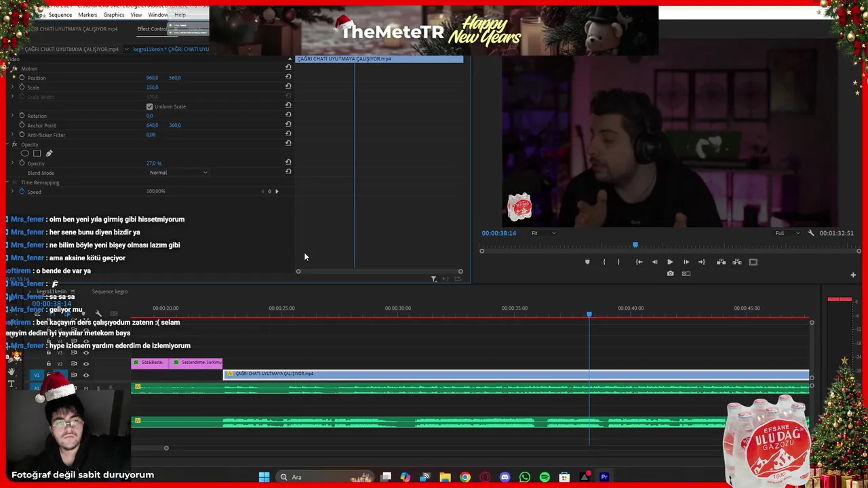Screen dimensions: 868x488
Task: Hide track V1 with eye icon
Action: (85, 375)
